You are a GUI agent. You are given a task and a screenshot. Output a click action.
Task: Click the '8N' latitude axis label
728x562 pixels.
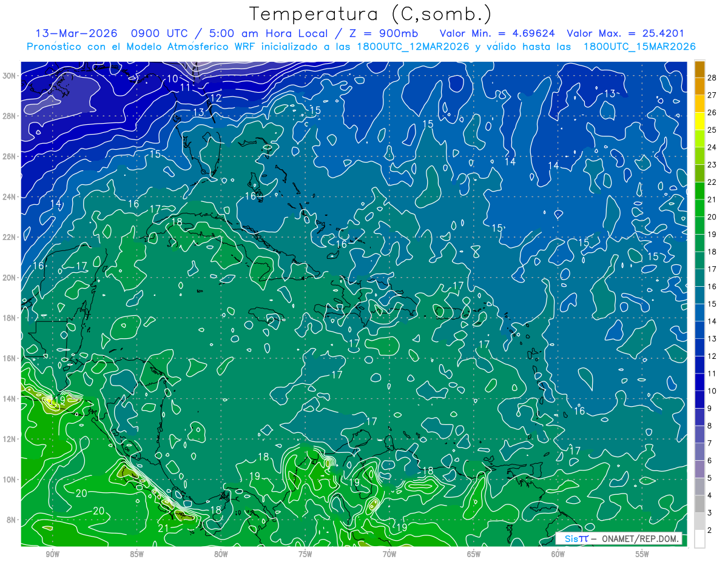point(12,520)
